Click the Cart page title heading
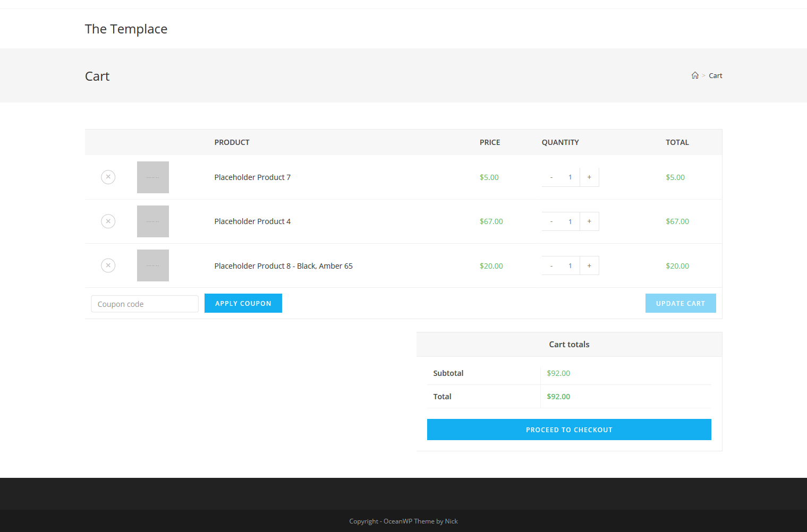This screenshot has height=532, width=807. (x=97, y=76)
